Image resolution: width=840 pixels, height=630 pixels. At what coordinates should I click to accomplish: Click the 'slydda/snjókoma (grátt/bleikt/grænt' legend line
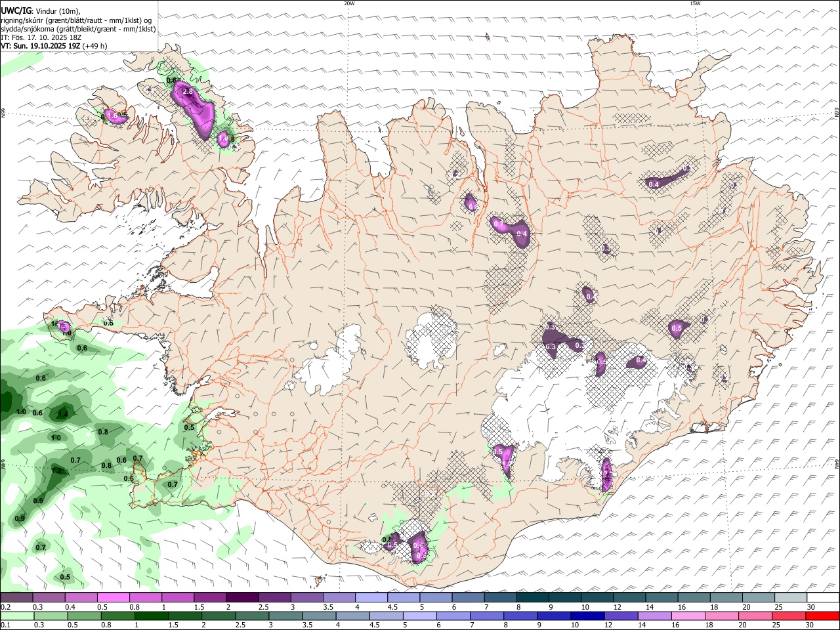pos(79,29)
